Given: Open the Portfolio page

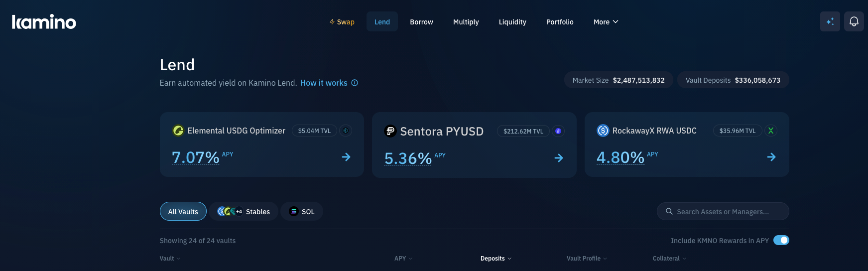Looking at the screenshot, I should pyautogui.click(x=560, y=22).
